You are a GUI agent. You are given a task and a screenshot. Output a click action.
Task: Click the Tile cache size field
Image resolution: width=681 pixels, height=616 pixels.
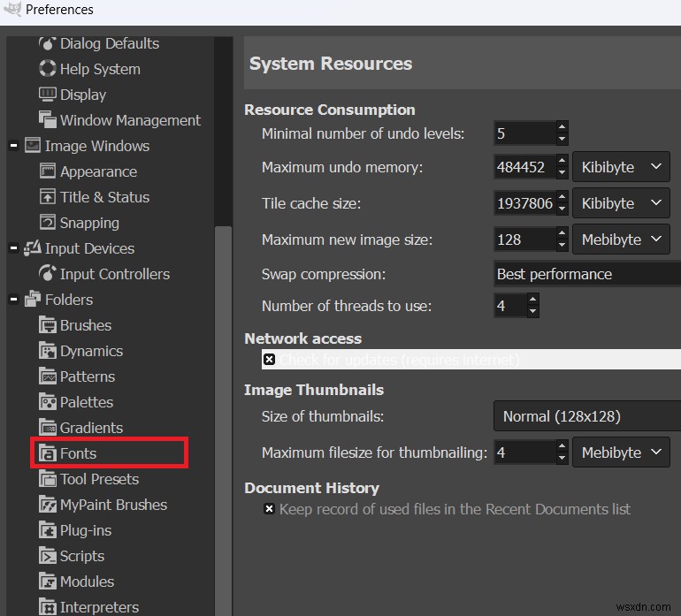pos(525,202)
